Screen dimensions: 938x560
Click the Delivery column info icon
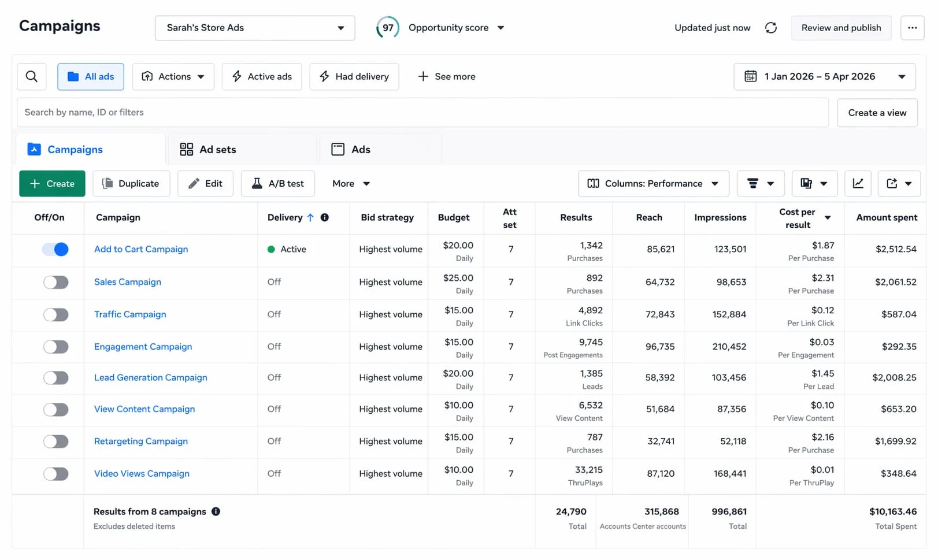point(325,217)
